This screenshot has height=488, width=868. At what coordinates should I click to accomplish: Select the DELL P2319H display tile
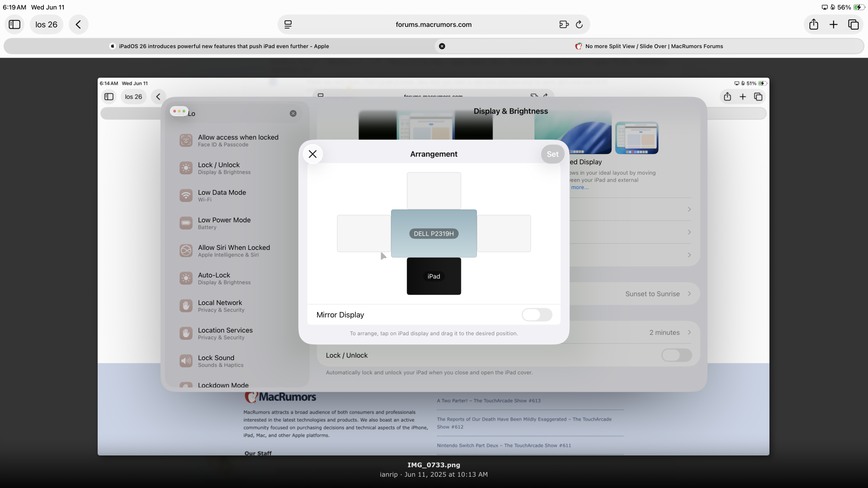434,233
